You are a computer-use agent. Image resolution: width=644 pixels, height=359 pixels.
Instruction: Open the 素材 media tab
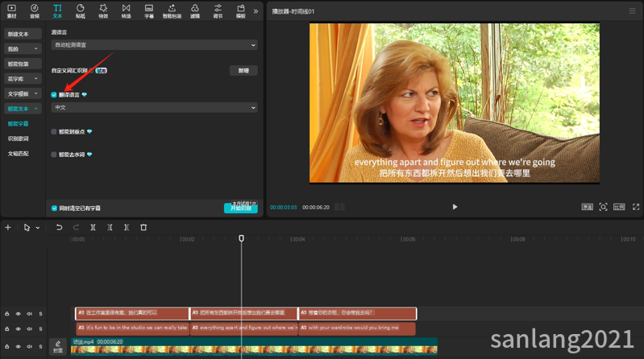click(11, 11)
